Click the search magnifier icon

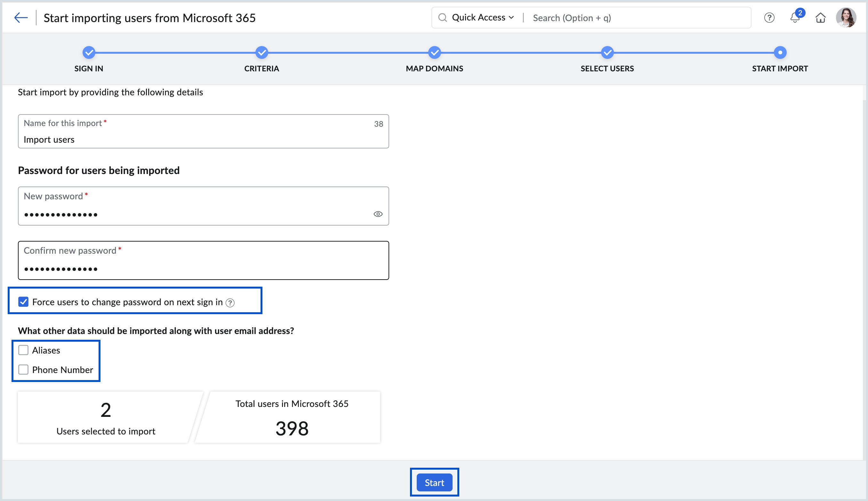point(443,18)
